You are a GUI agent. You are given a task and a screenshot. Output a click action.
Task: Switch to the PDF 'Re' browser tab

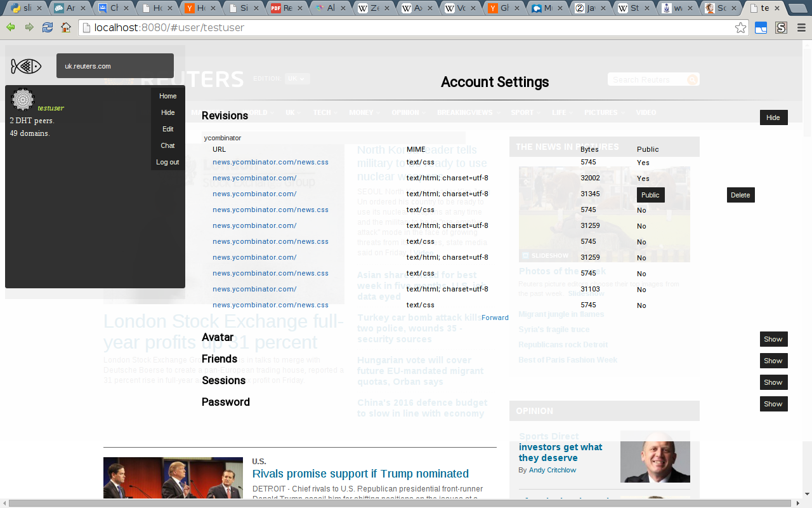285,8
